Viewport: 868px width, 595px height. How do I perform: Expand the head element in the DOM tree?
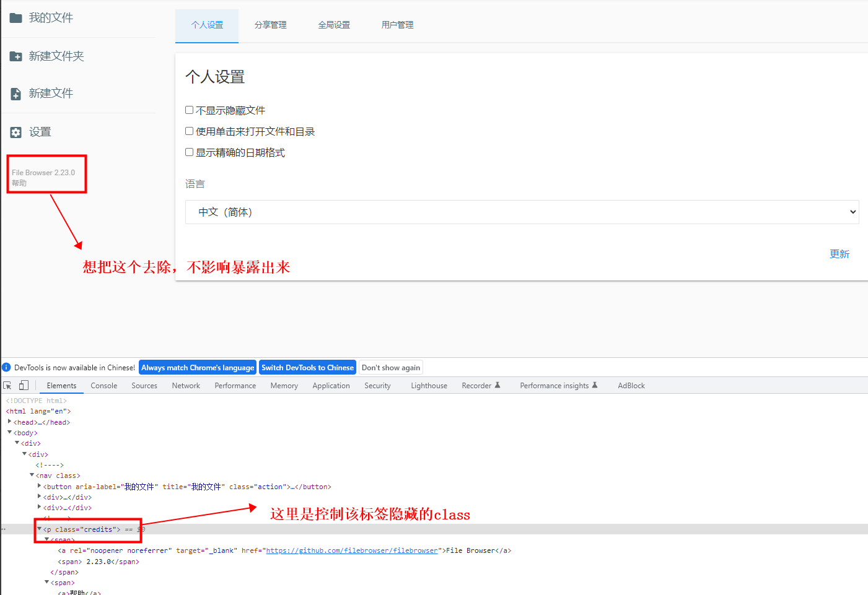pos(11,422)
